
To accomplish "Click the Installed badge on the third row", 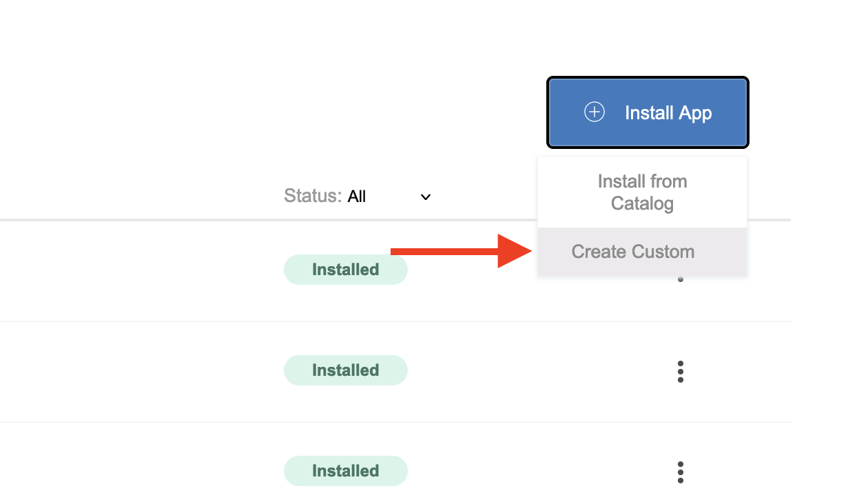I will (x=346, y=470).
